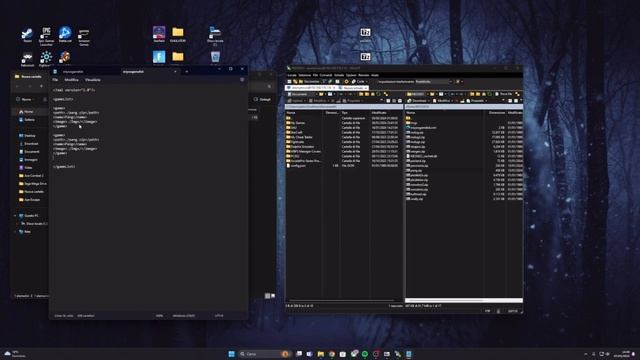The image size is (640, 360).
Task: Select the .db file in remote panel
Action: coord(423,156)
